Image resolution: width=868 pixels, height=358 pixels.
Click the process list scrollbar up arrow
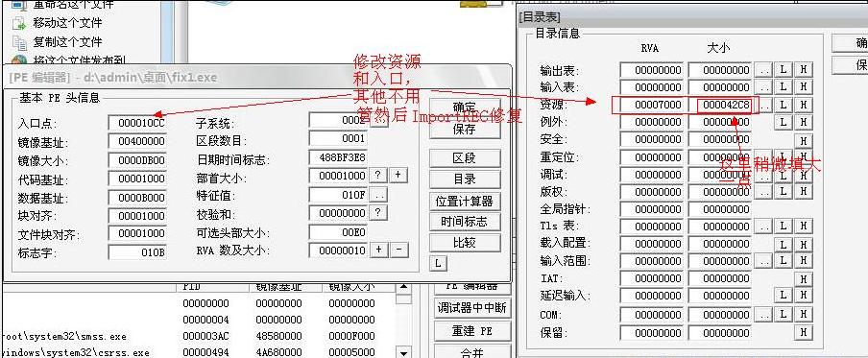coord(404,287)
